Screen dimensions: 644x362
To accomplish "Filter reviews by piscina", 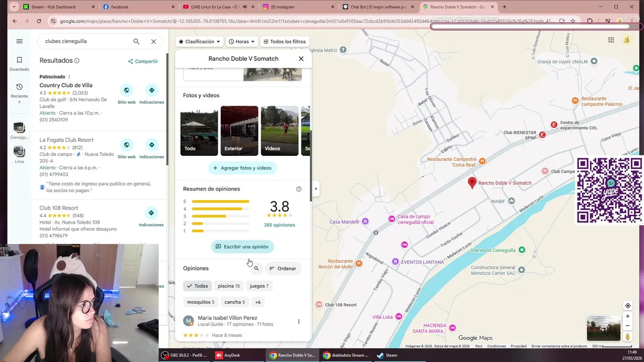I will pyautogui.click(x=228, y=286).
